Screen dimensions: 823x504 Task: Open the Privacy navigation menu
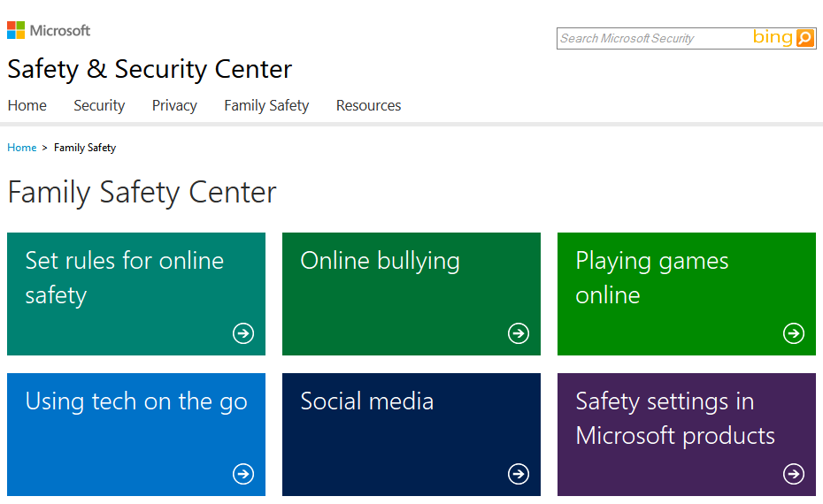174,105
